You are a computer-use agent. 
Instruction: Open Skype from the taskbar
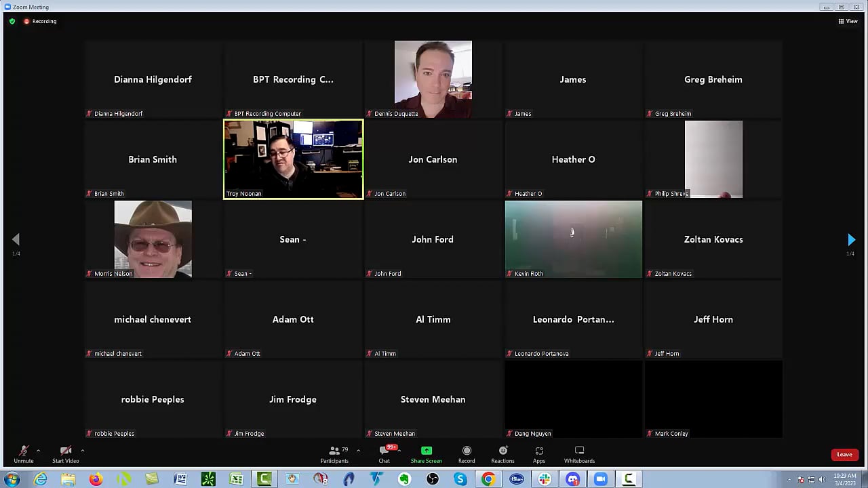pyautogui.click(x=460, y=479)
